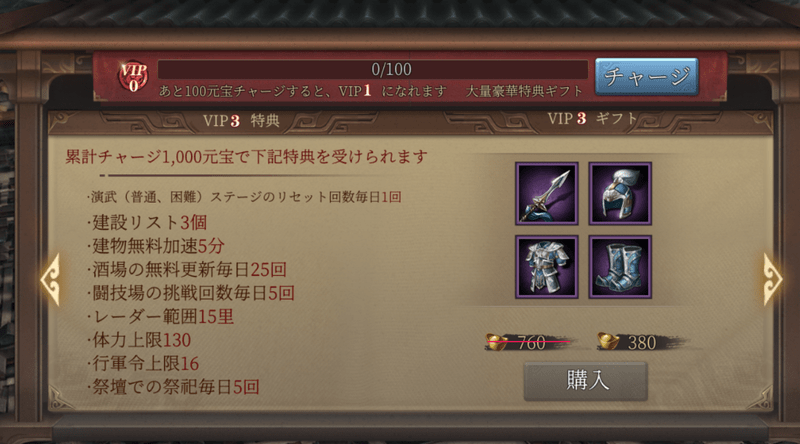Tap the 大量豪華特典ギフト text
This screenshot has height=444, width=800.
[x=524, y=91]
